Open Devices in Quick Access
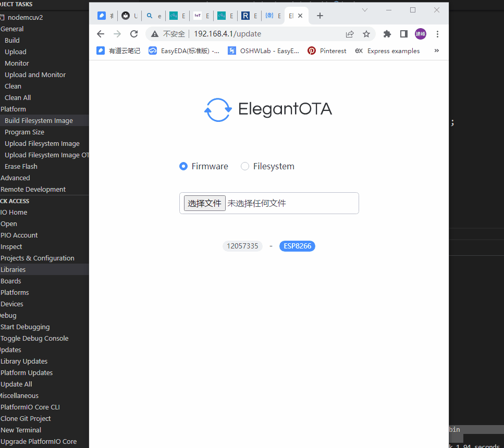 (11, 304)
